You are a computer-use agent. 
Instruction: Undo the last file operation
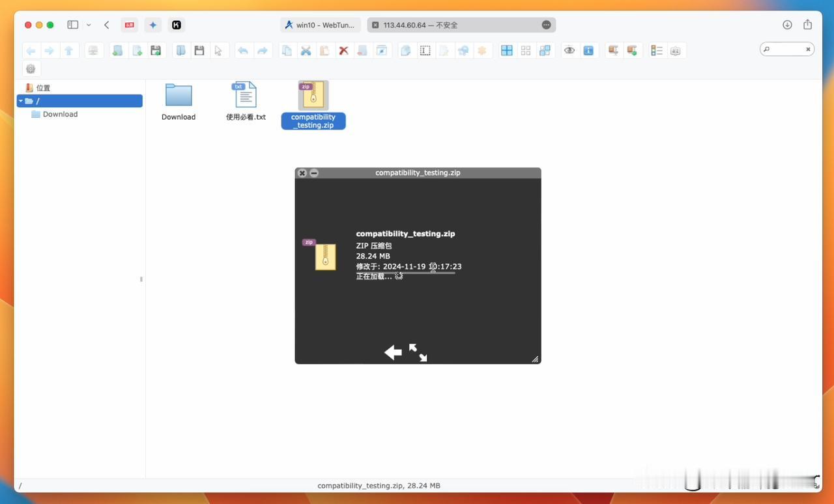(243, 51)
